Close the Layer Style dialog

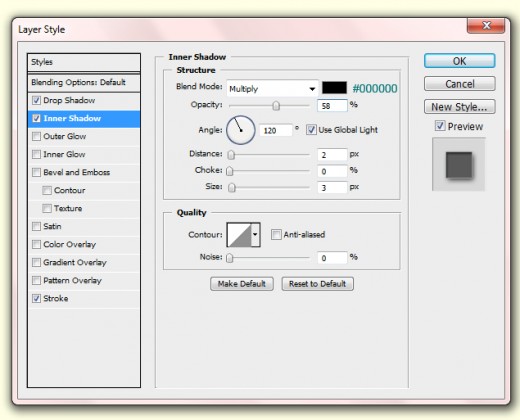point(486,26)
